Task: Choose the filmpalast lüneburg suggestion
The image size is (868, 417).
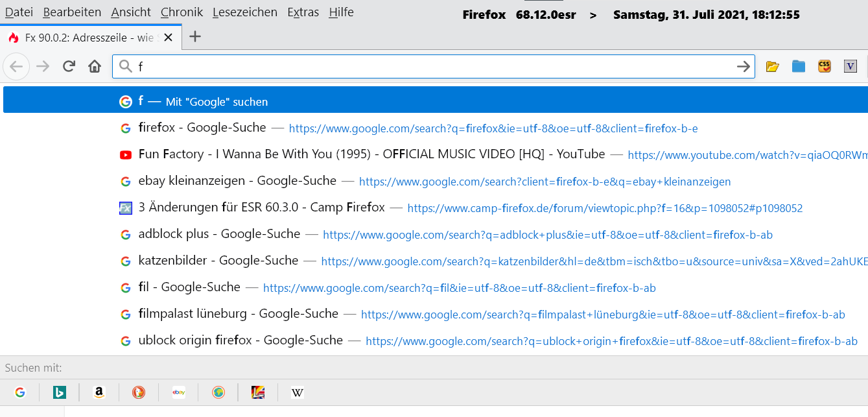Action: [239, 314]
